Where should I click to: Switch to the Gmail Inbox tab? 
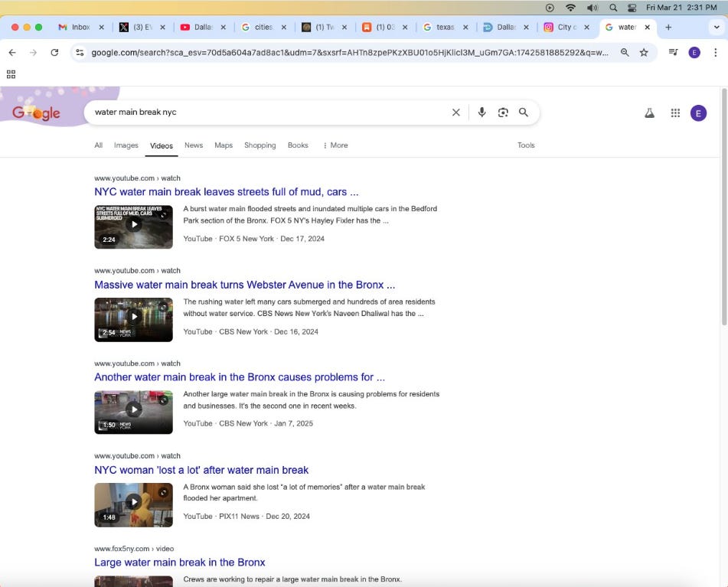(80, 28)
